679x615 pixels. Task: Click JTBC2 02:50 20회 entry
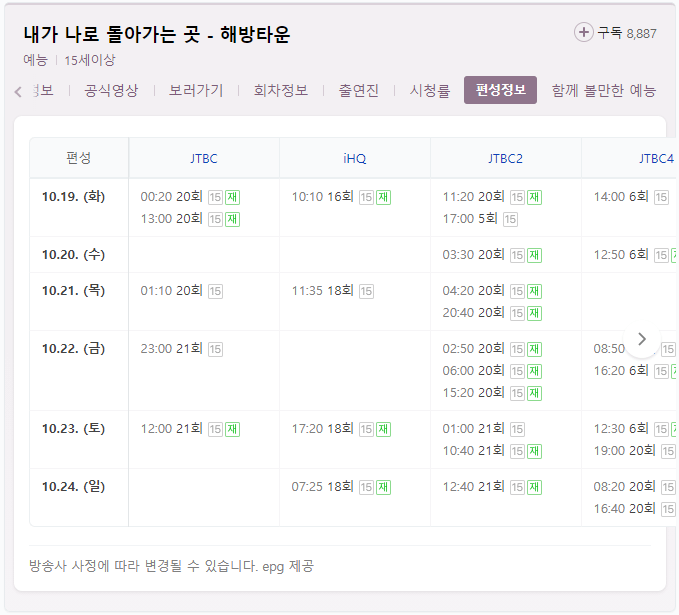(x=473, y=348)
